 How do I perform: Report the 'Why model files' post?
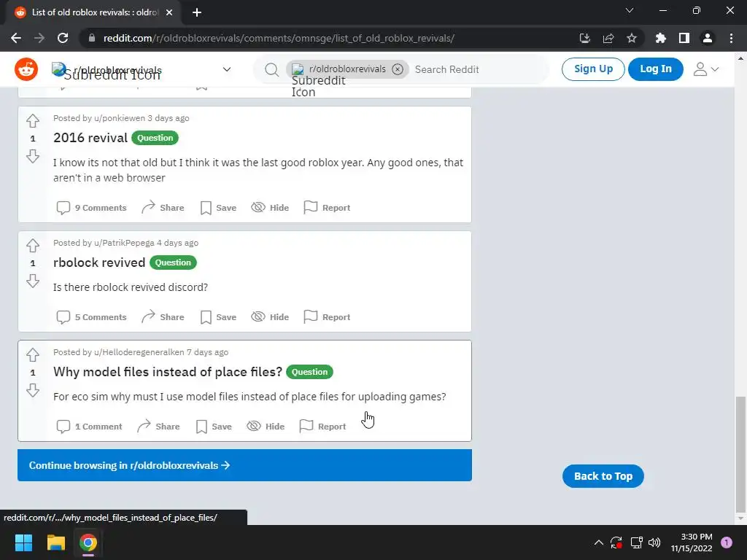pos(322,427)
